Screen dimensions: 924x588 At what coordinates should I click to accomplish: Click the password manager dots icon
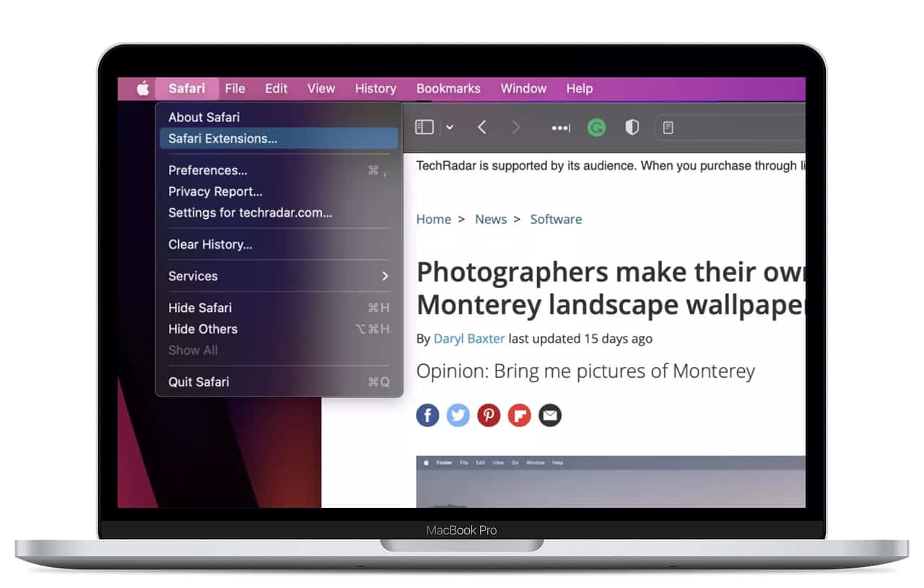tap(561, 128)
